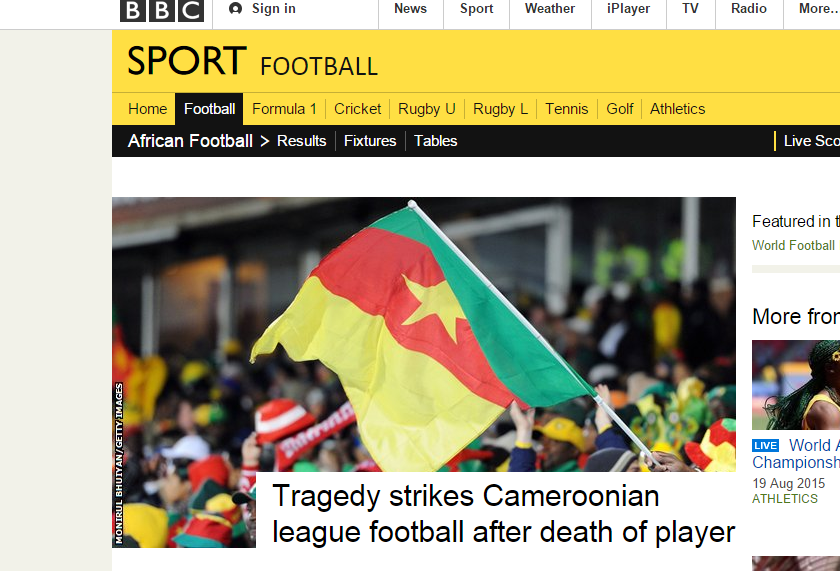Image resolution: width=840 pixels, height=571 pixels.
Task: View the Fixtures page
Action: click(x=370, y=141)
